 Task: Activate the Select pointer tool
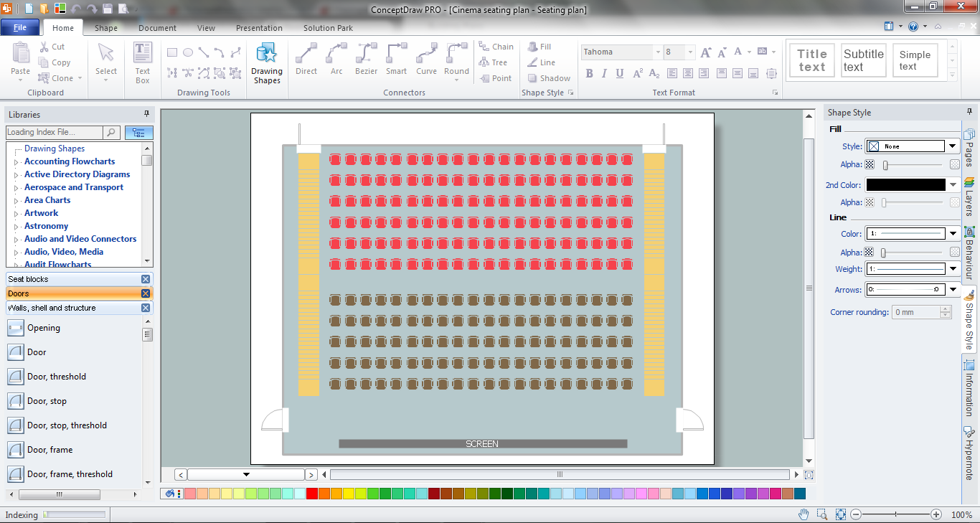point(106,59)
